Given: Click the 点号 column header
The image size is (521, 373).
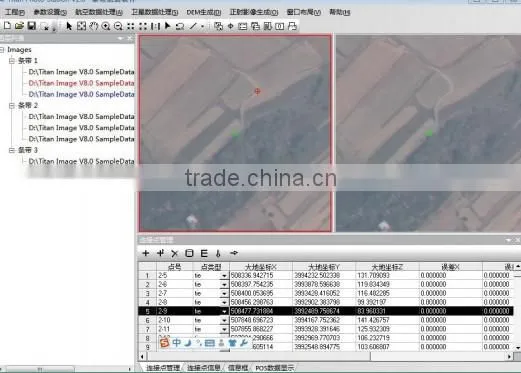Looking at the screenshot, I should [175, 267].
